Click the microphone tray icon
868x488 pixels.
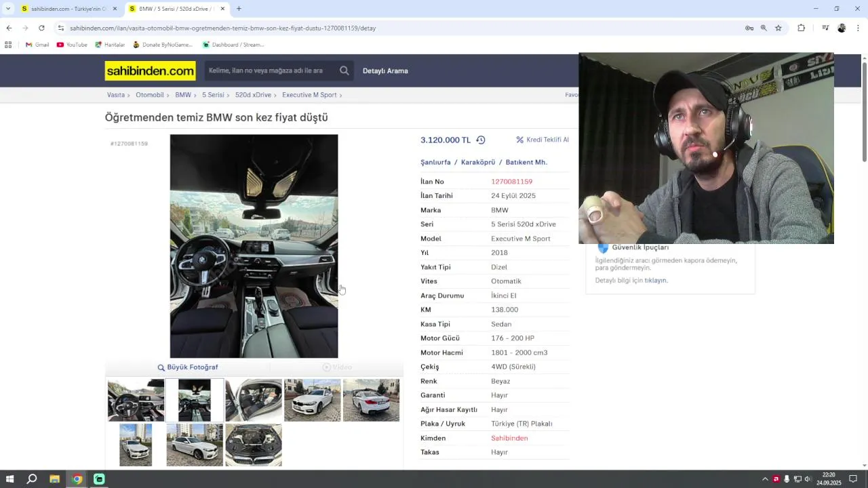(787, 479)
